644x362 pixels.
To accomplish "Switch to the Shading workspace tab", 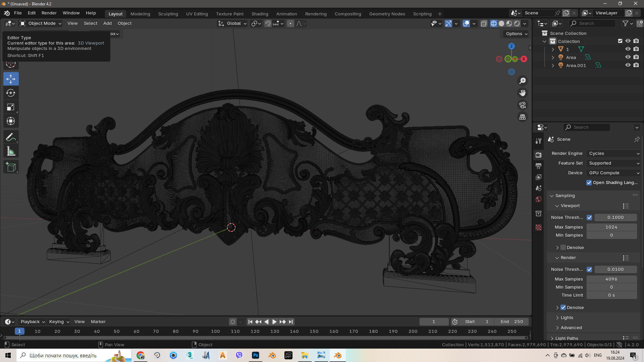I will click(x=260, y=14).
